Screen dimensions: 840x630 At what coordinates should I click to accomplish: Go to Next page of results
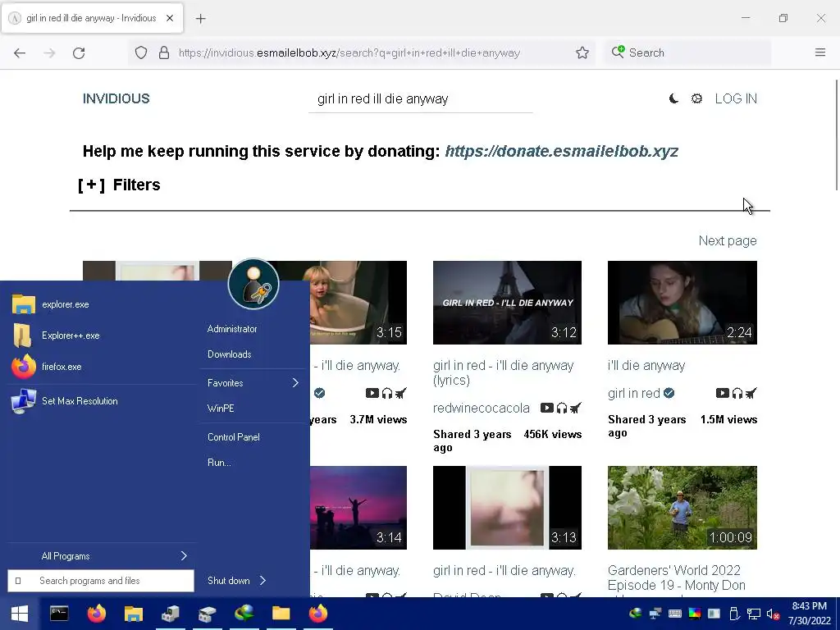pos(728,241)
